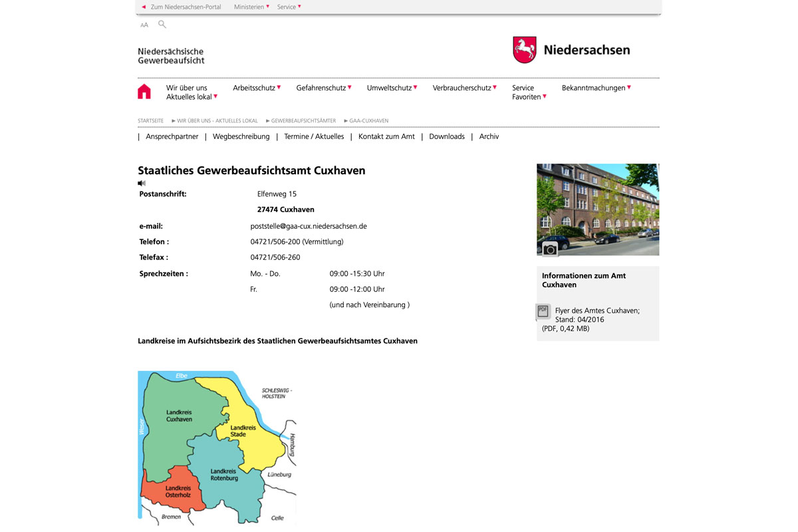
Task: Click the font size AA icon
Action: pyautogui.click(x=144, y=25)
